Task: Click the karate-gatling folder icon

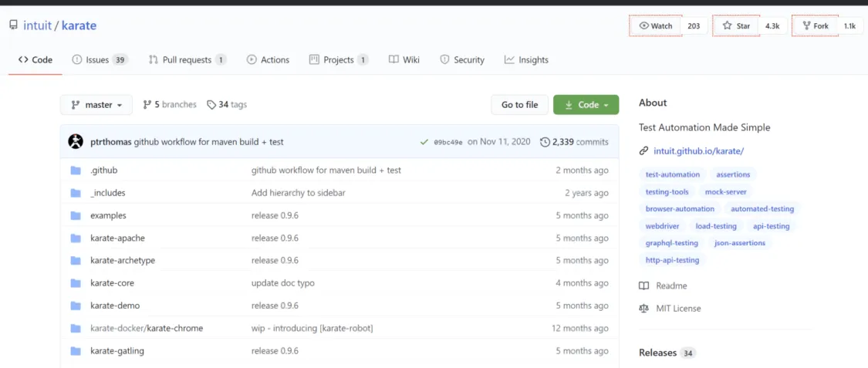Action: [76, 351]
